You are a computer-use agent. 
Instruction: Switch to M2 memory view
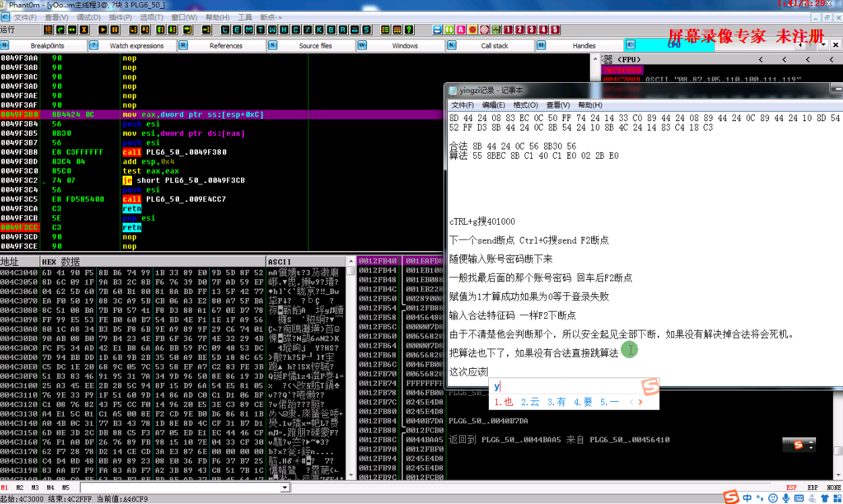[x=20, y=487]
